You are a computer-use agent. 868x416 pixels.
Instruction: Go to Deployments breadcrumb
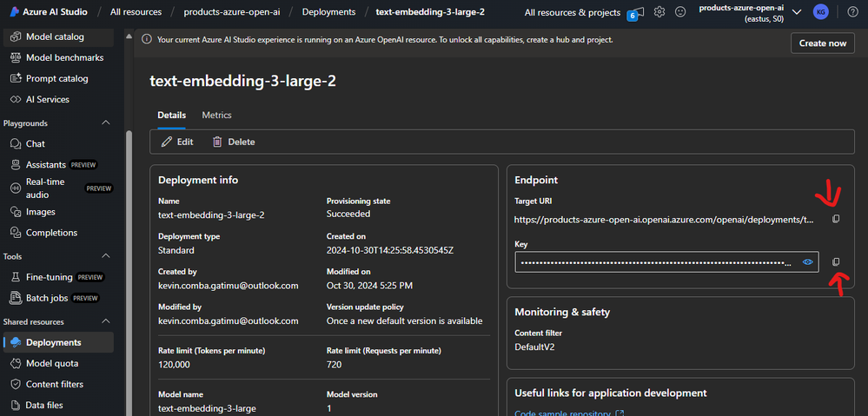(x=328, y=11)
